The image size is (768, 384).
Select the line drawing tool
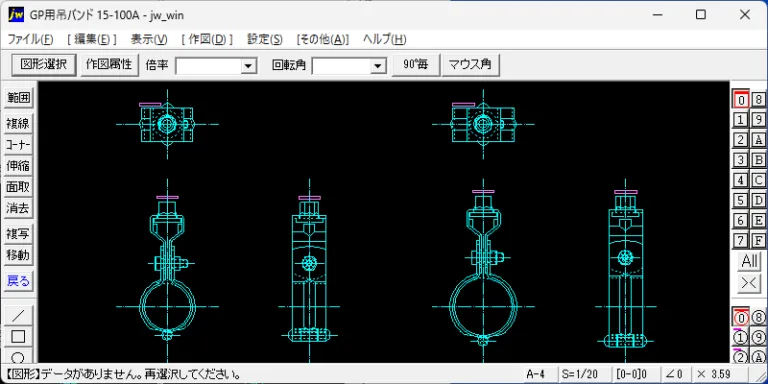point(18,315)
